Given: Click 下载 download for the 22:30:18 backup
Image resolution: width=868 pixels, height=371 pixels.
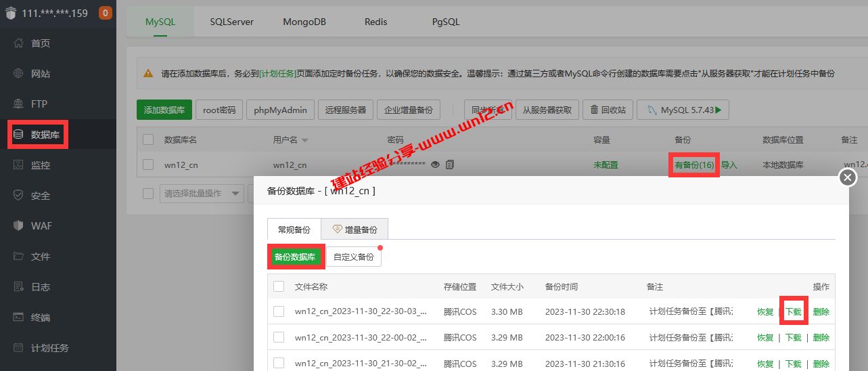Looking at the screenshot, I should pos(793,312).
